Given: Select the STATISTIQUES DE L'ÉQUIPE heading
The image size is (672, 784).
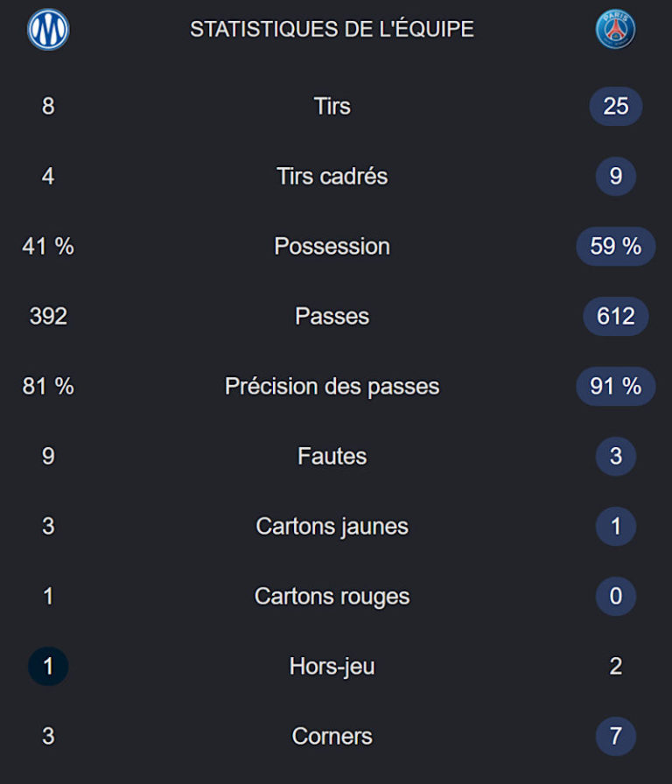Looking at the screenshot, I should (332, 29).
